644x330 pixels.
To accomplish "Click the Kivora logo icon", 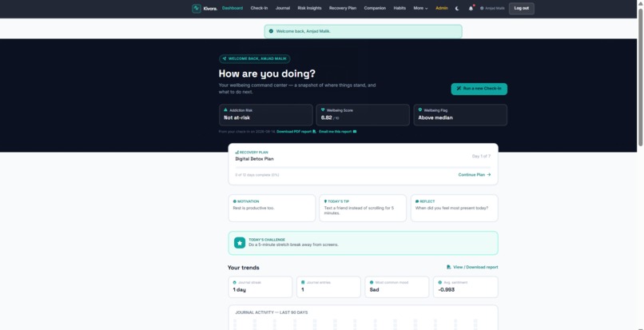I will 197,8.
